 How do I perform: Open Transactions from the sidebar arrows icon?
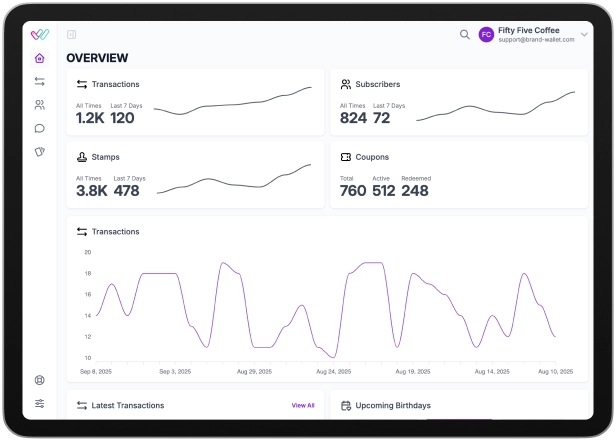point(39,81)
